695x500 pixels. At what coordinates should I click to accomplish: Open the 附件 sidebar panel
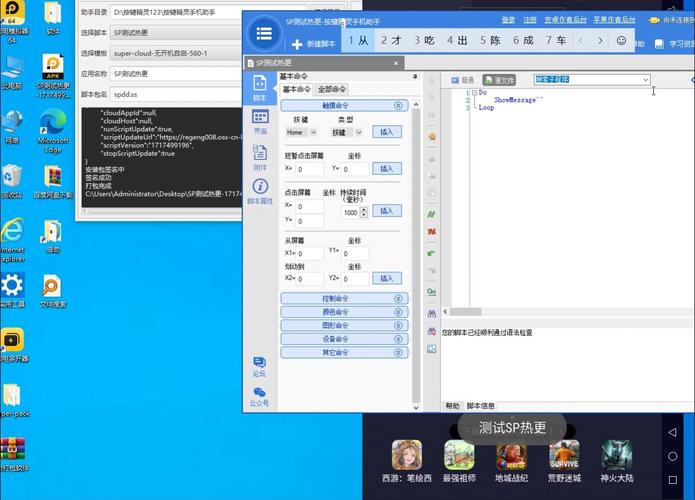pos(260,157)
